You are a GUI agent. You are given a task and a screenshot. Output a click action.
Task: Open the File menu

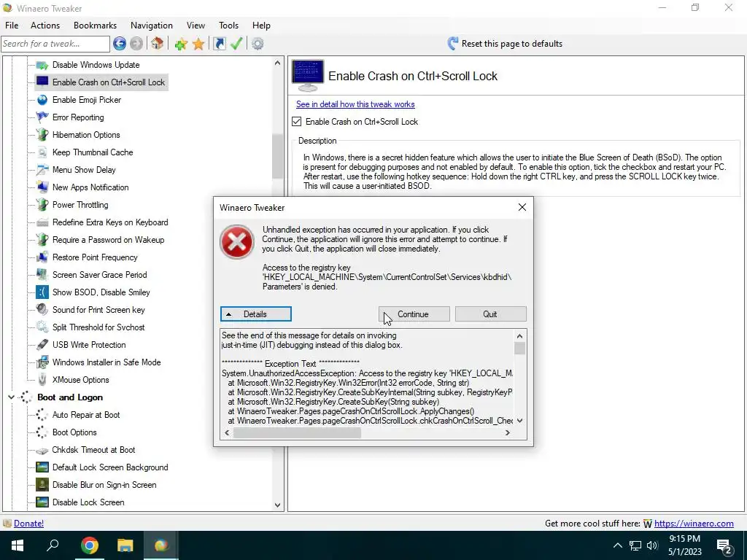coord(12,26)
